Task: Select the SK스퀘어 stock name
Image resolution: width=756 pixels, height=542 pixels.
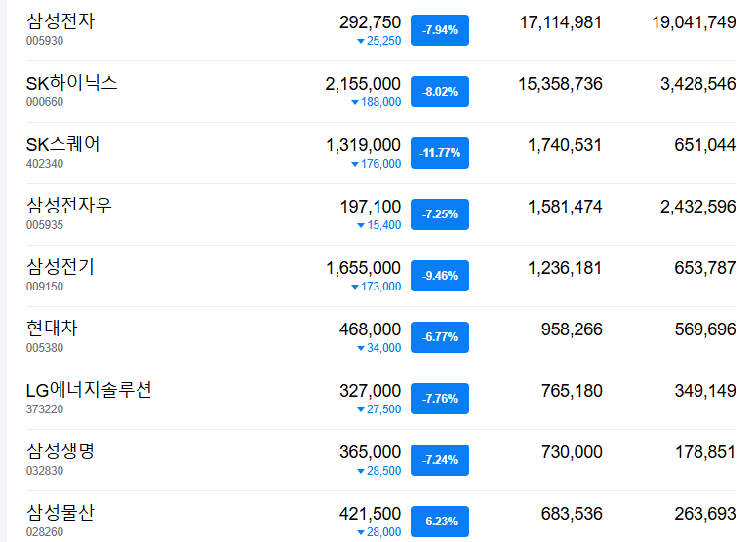Action: click(62, 144)
